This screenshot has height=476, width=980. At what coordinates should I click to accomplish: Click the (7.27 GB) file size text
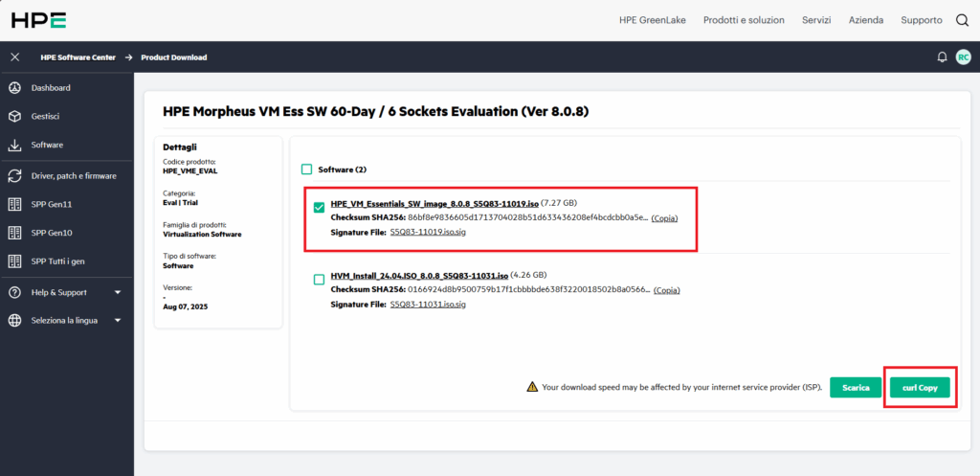click(x=559, y=204)
